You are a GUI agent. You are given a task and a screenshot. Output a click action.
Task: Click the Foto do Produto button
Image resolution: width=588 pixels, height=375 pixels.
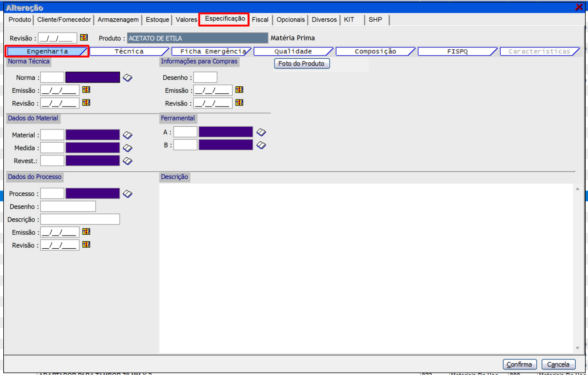302,64
